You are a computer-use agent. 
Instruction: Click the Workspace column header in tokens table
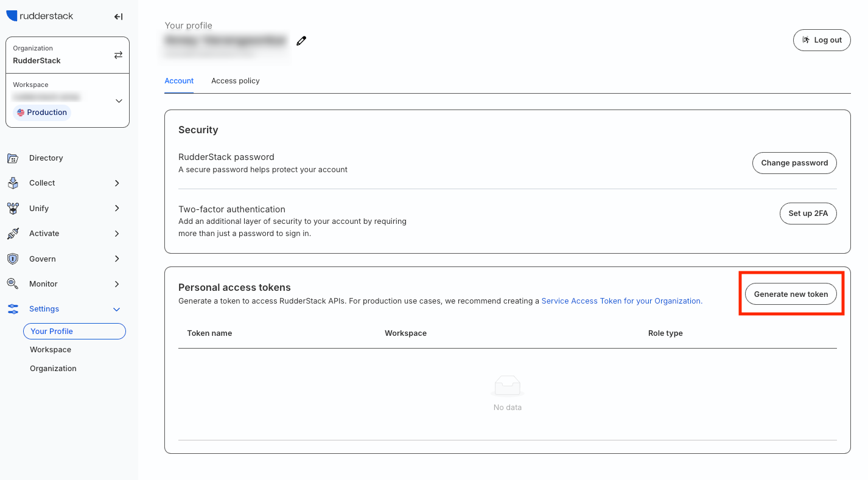tap(405, 333)
